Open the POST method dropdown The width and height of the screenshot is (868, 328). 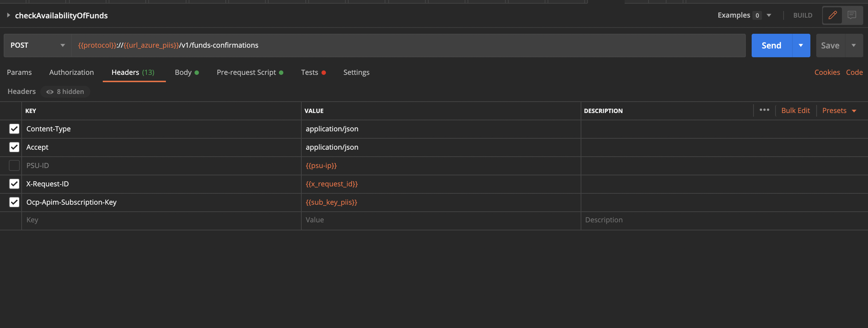coord(37,45)
